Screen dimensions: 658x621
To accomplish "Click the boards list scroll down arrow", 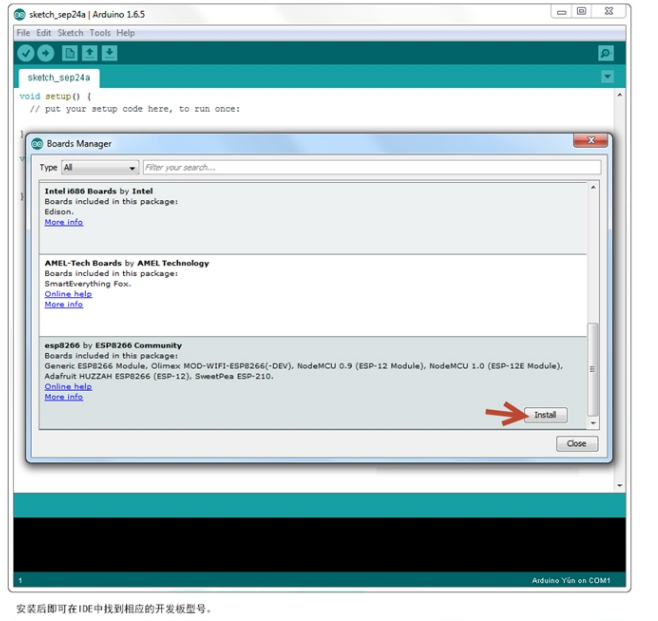I will [593, 423].
